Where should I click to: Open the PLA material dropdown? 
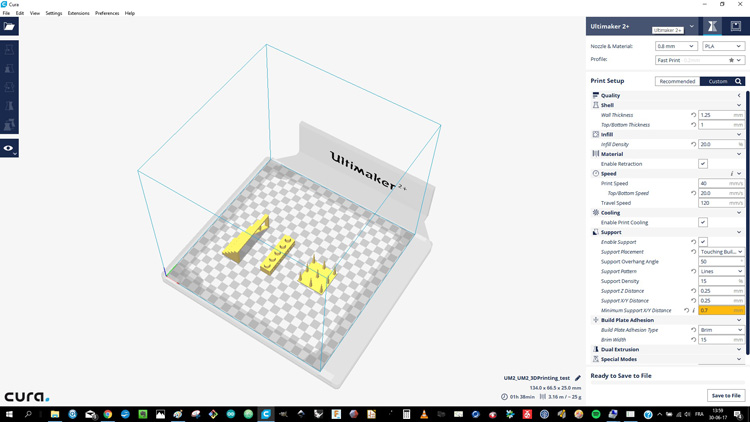(723, 46)
